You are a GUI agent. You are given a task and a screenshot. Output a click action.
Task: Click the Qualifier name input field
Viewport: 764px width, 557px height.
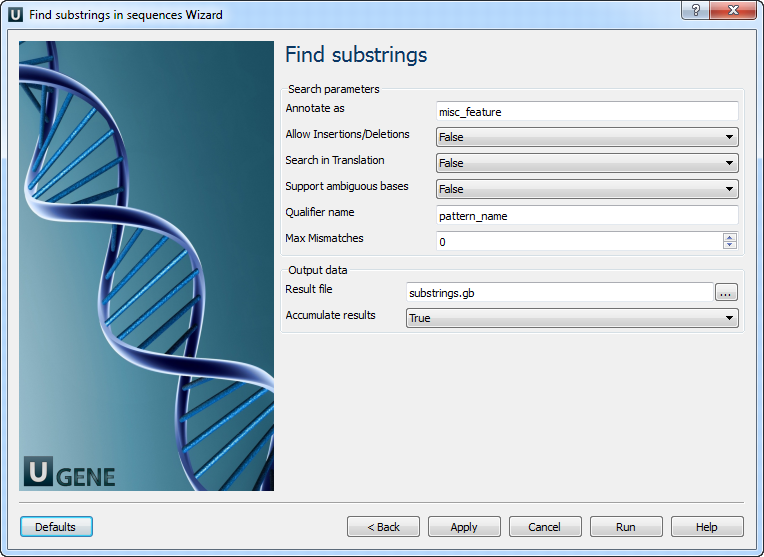(587, 215)
